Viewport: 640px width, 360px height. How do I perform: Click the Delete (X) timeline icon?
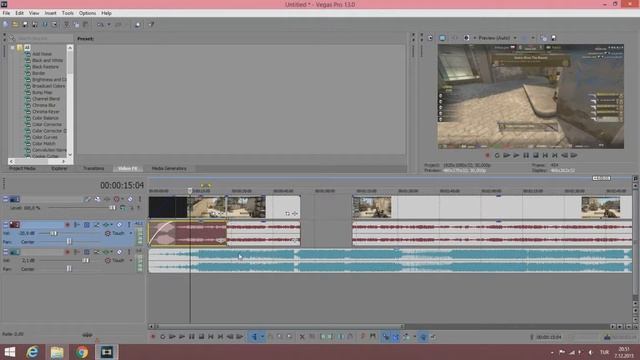302,337
